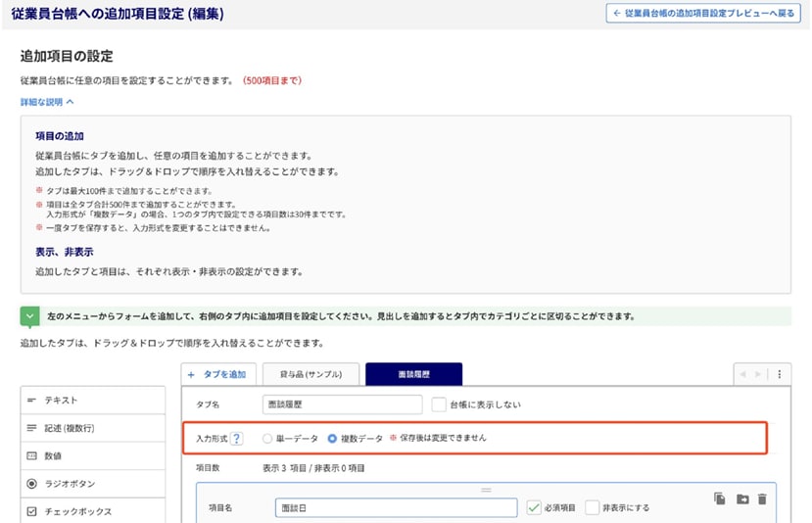This screenshot has width=812, height=523.
Task: Duplicate the 面談日 item with copy icon
Action: coord(719,499)
